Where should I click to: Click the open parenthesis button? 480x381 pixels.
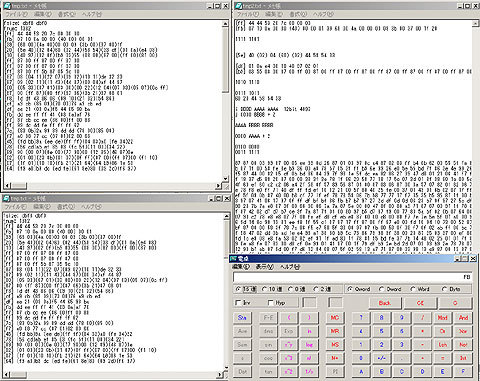289,318
